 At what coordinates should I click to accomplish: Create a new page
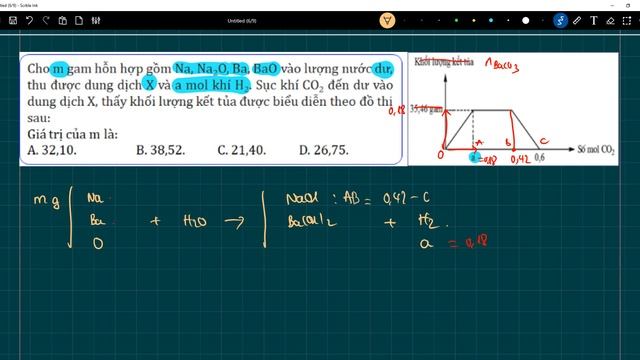click(x=79, y=20)
